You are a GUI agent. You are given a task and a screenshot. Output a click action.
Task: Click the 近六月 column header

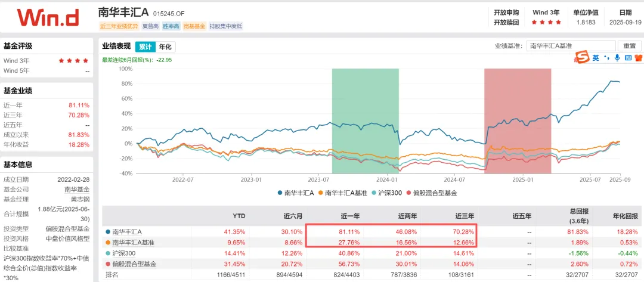pos(293,216)
